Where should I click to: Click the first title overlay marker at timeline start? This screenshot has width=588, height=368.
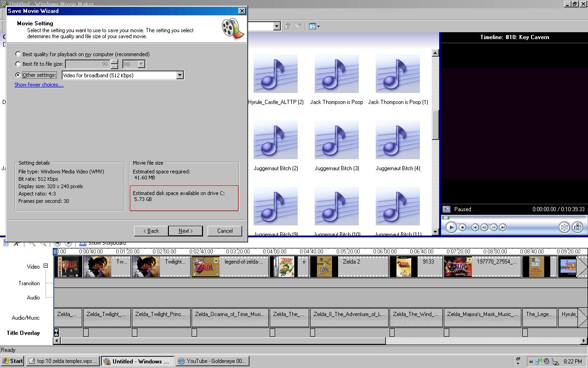click(x=57, y=332)
